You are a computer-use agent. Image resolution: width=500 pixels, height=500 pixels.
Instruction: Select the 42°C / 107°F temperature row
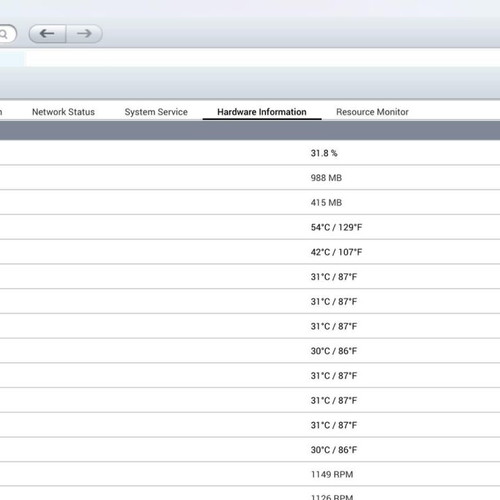[x=250, y=252]
